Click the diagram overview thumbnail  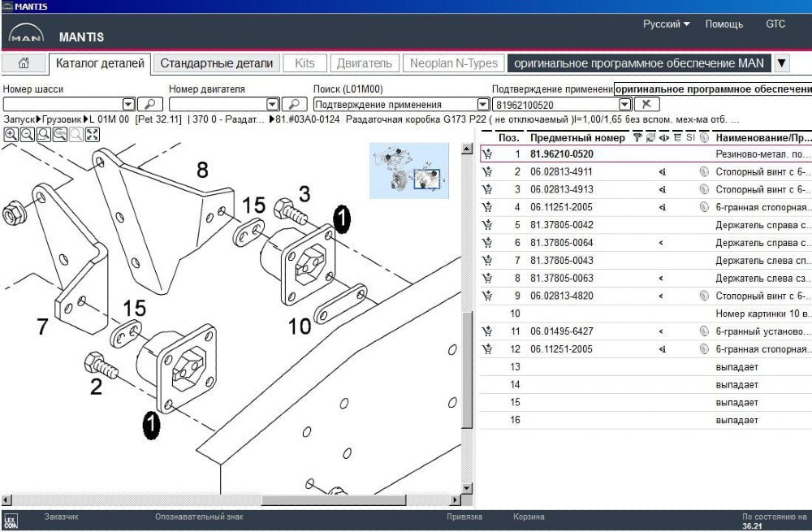[408, 171]
